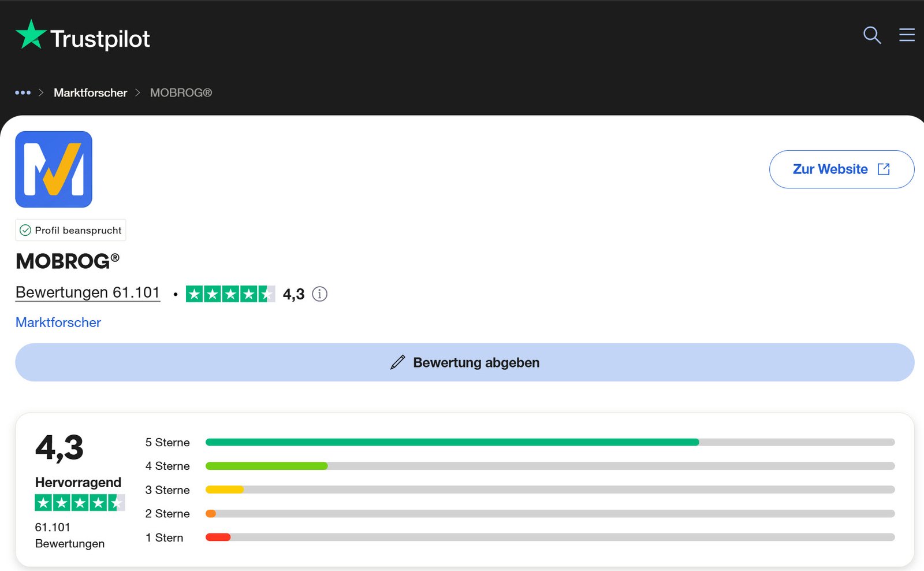Click the pencil icon in Bewertung abgeben
Screen dimensions: 924x571
tap(397, 362)
